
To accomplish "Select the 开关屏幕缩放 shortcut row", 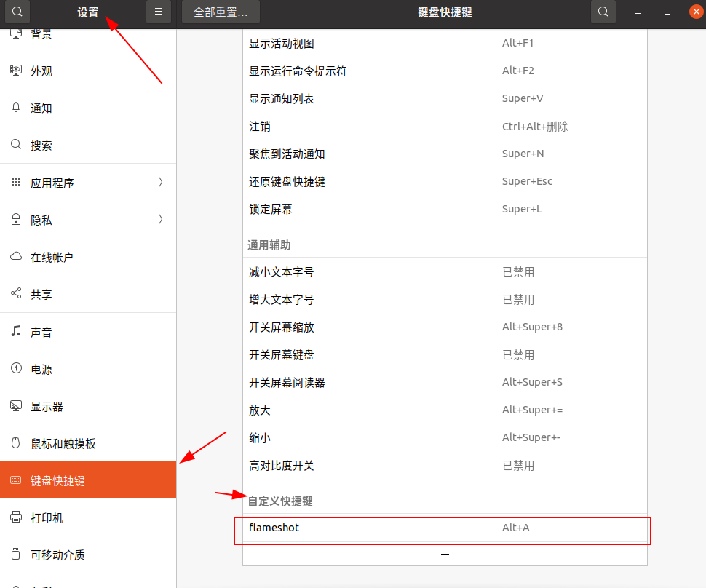I will pos(445,327).
